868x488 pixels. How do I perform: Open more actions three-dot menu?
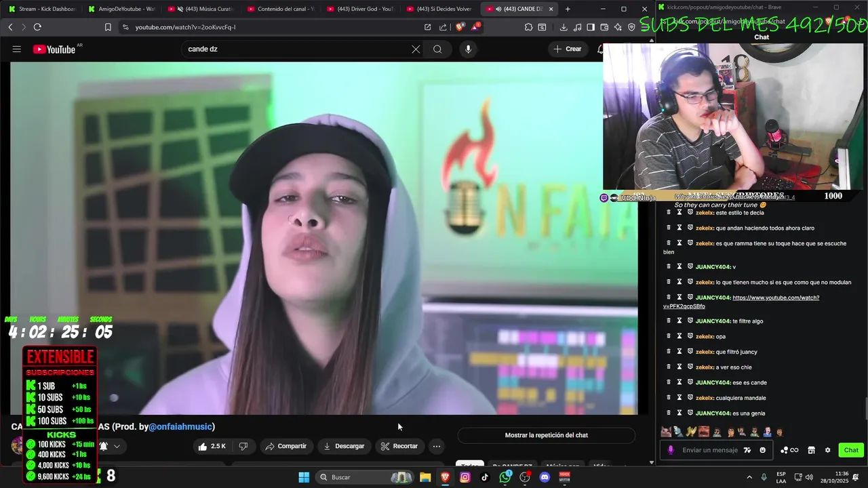point(437,446)
